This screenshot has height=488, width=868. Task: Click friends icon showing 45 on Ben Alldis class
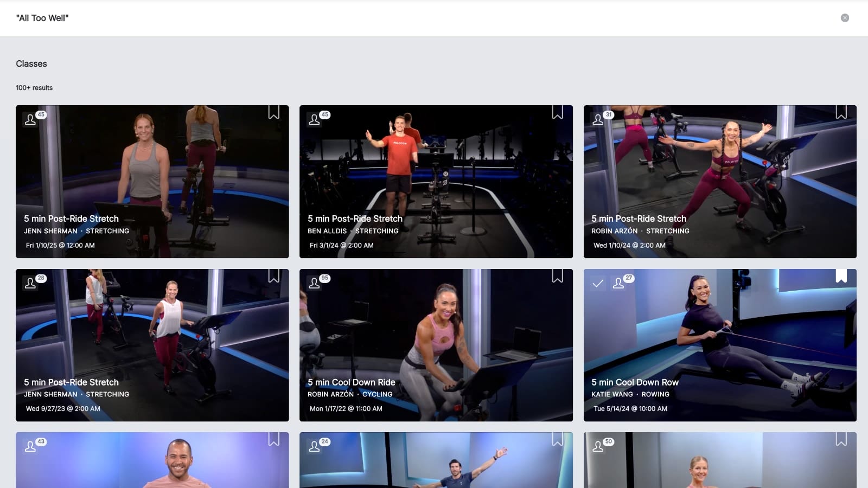[x=315, y=119]
